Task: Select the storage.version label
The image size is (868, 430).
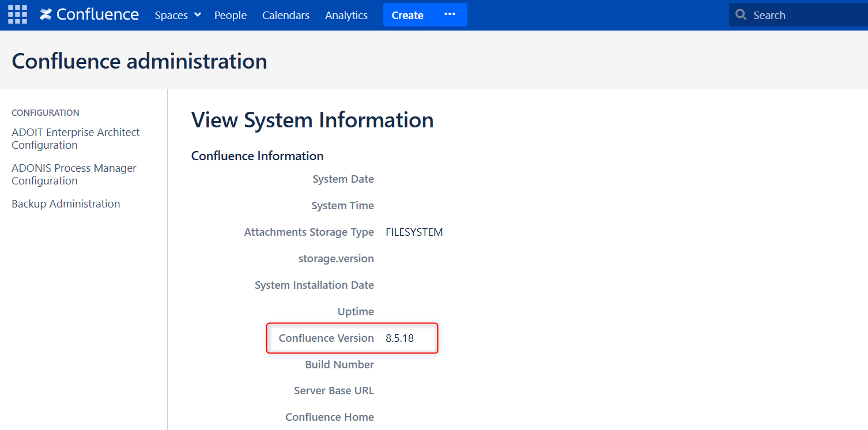Action: [336, 259]
